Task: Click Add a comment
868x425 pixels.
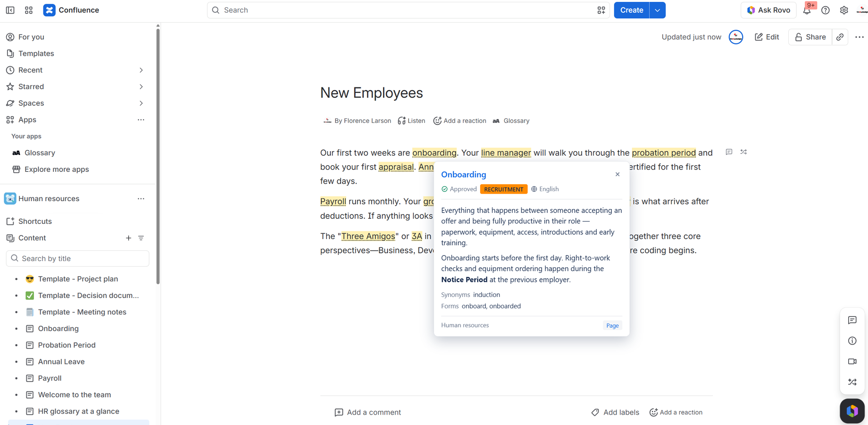Action: click(368, 412)
